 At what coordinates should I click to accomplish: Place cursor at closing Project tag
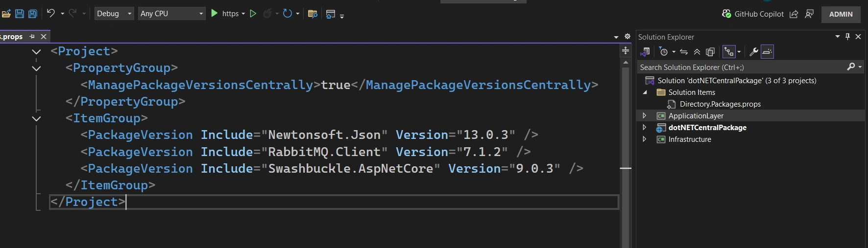tap(88, 202)
